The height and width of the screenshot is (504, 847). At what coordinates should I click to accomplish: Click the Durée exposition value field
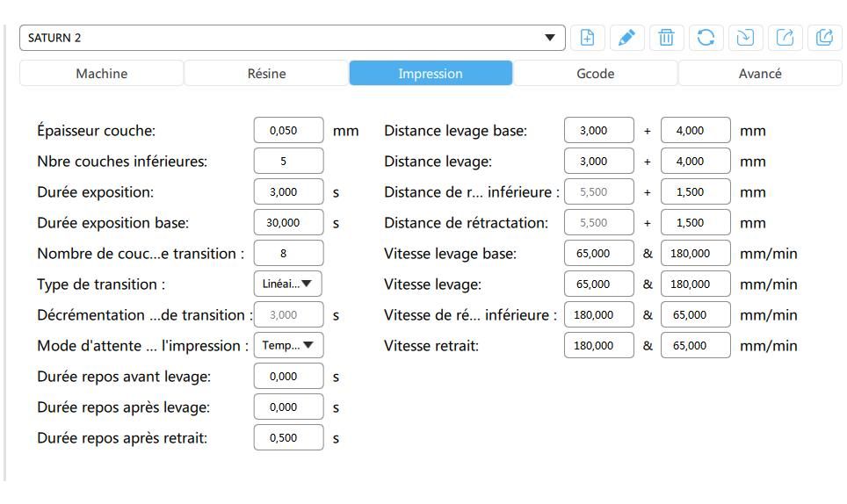click(288, 191)
